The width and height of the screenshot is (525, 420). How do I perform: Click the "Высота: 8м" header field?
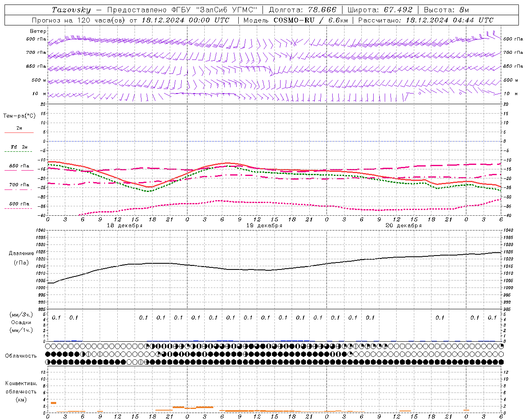coord(447,10)
